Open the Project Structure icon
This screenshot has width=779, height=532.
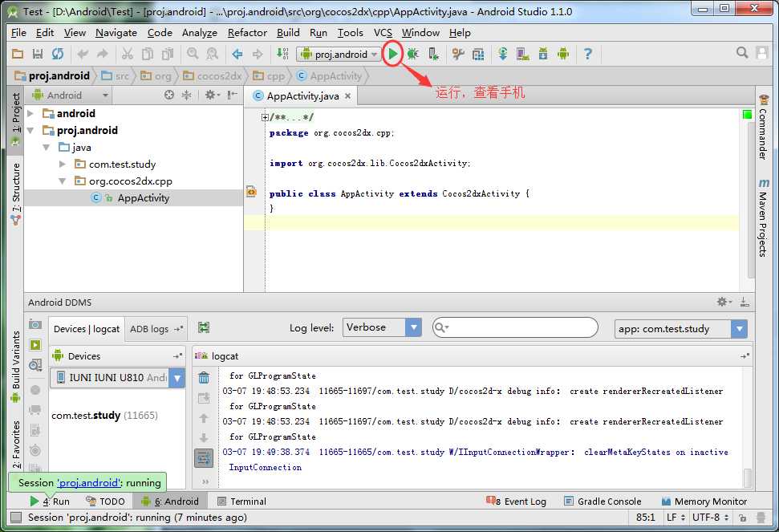coord(478,54)
